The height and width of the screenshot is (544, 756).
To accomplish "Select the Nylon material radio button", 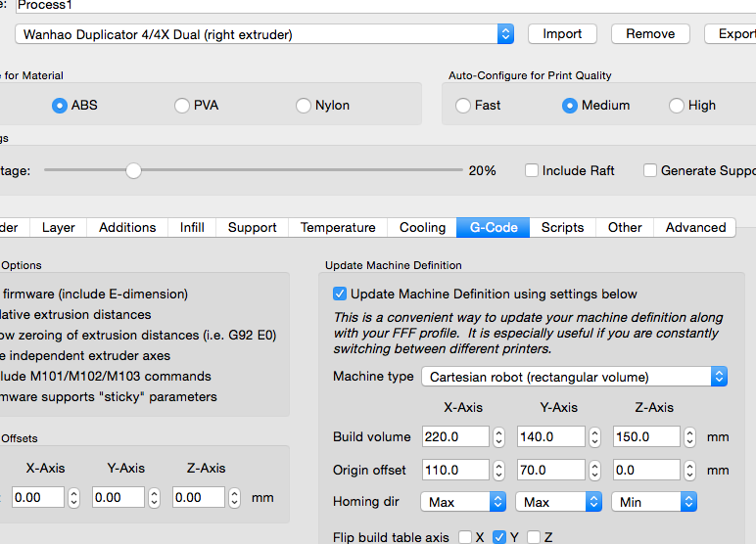I will 304,106.
